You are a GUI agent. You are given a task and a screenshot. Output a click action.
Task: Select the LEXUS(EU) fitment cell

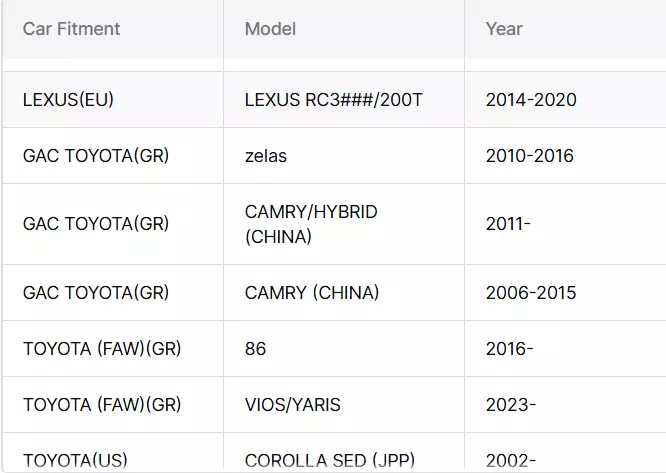113,100
